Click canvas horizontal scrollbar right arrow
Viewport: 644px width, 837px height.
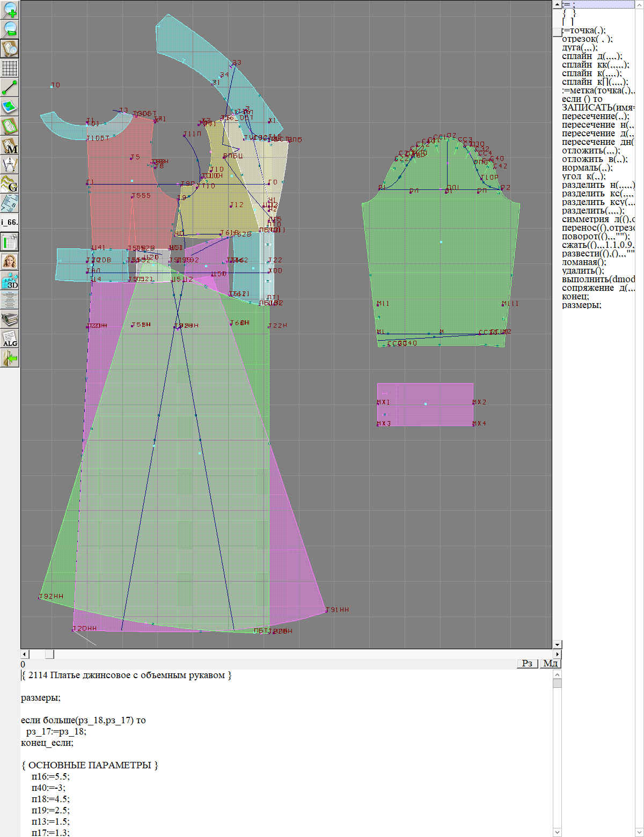point(557,654)
